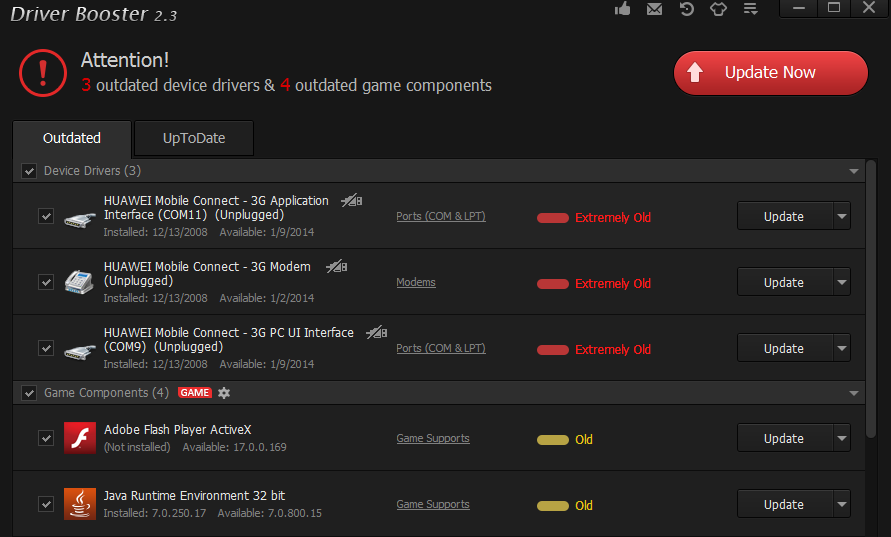Open Game Components settings gear icon
This screenshot has width=891, height=537.
224,393
